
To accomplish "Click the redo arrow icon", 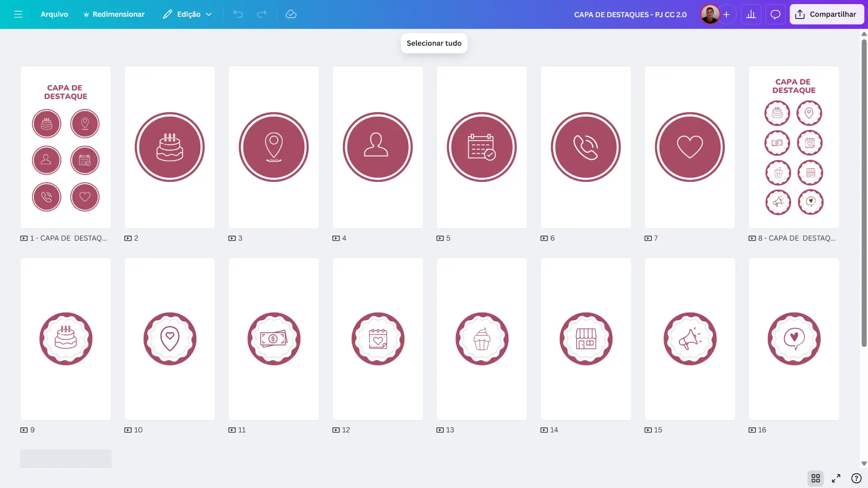I will tap(261, 14).
